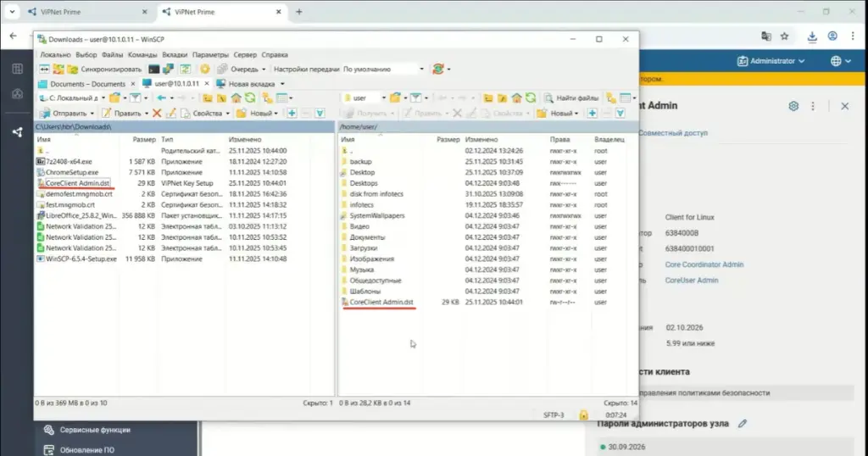Switch to Documents – Documents tab
Viewport: 868px width, 456px height.
click(87, 84)
